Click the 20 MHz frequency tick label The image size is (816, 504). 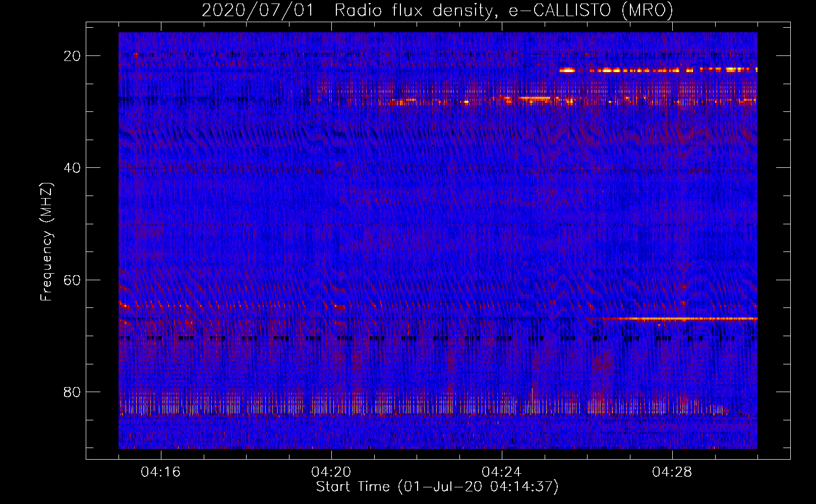click(x=72, y=56)
